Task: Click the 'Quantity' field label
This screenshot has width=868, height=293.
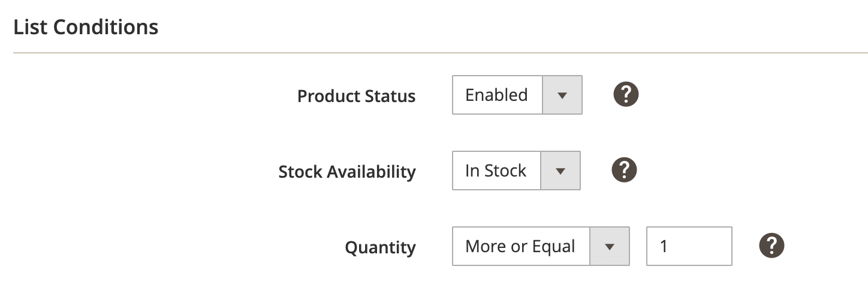Action: [x=380, y=247]
